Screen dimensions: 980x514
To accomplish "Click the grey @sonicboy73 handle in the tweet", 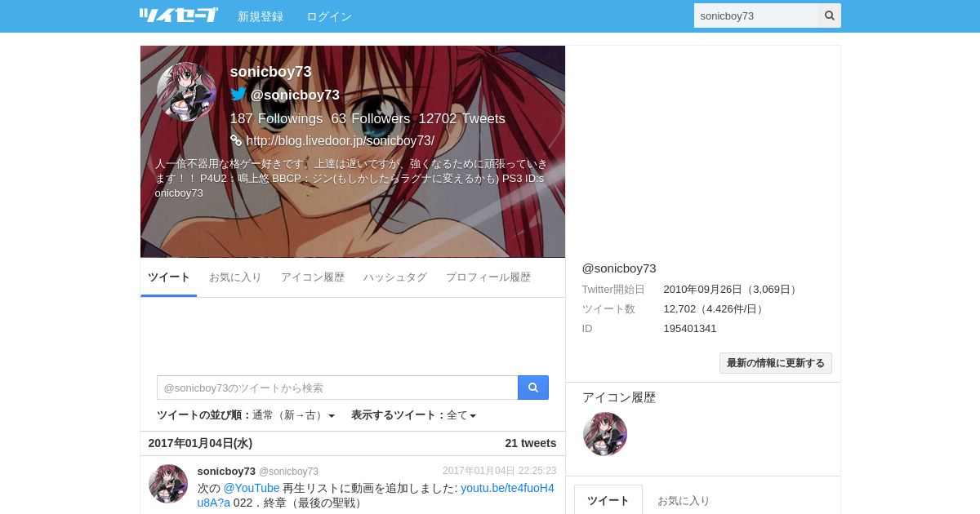I will pyautogui.click(x=288, y=472).
